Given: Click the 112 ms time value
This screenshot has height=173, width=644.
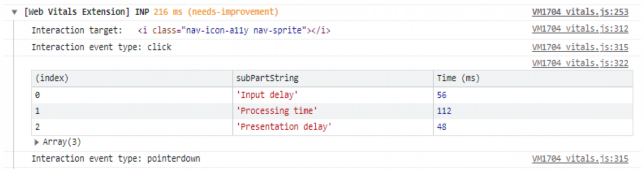Looking at the screenshot, I should tap(444, 111).
